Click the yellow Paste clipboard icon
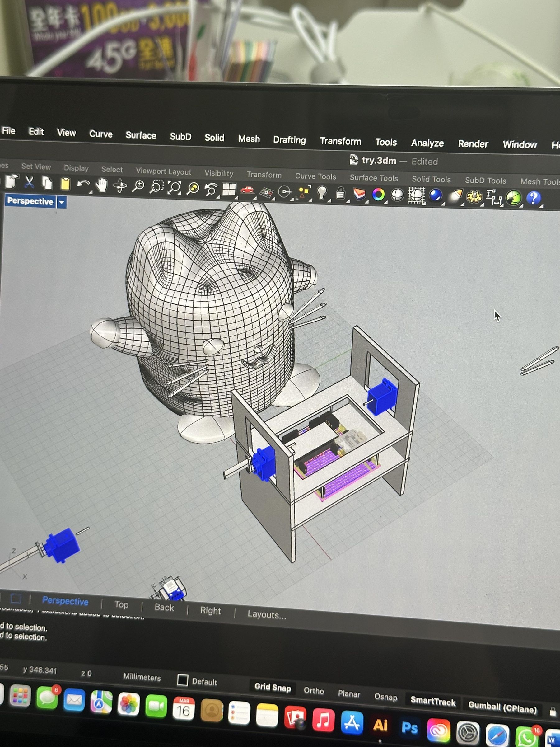The height and width of the screenshot is (747, 560). coord(65,184)
